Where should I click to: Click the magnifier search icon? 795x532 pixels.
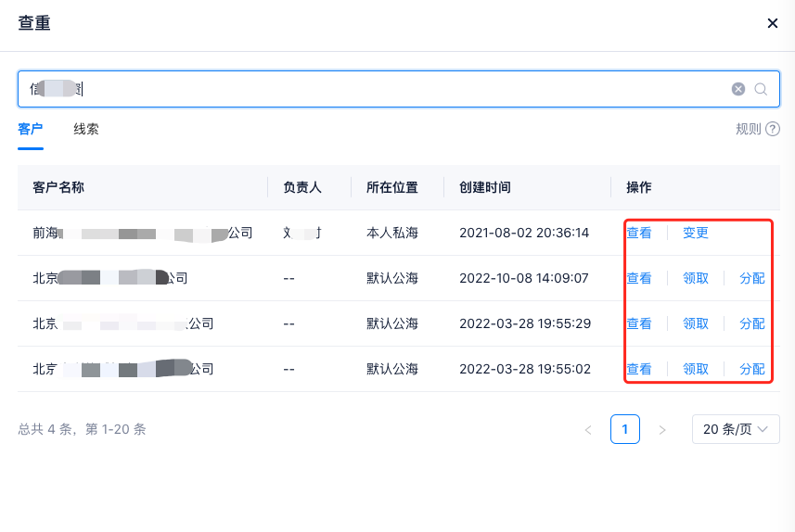761,89
